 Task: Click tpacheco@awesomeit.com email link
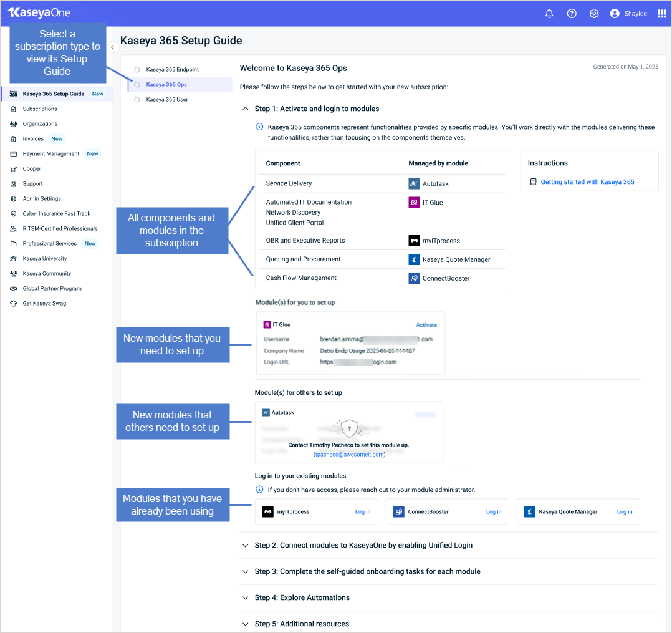[349, 455]
